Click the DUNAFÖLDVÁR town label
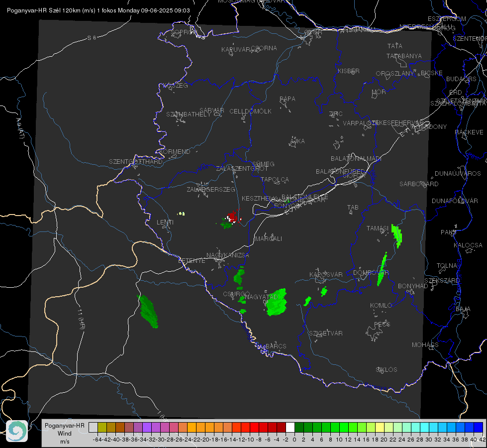487x448 pixels. 455,201
